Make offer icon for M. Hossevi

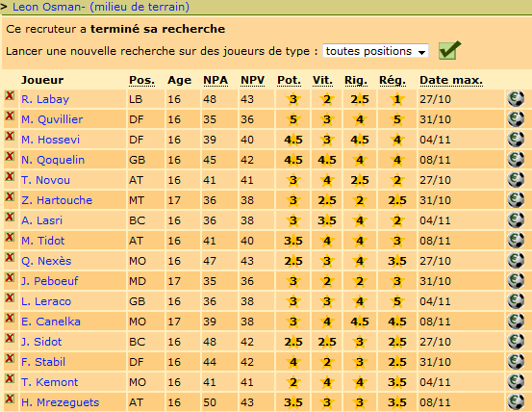point(516,140)
